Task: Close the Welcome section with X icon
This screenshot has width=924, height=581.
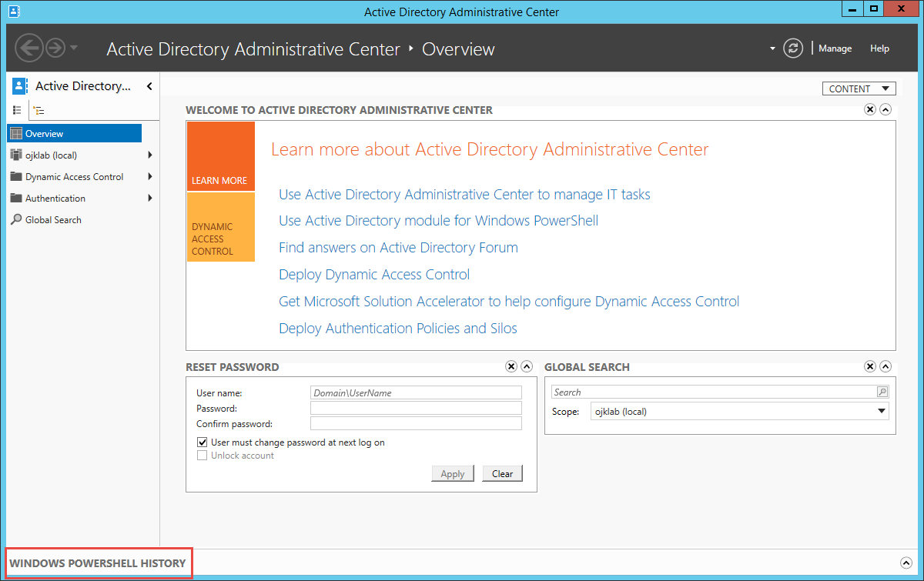Action: pyautogui.click(x=870, y=110)
